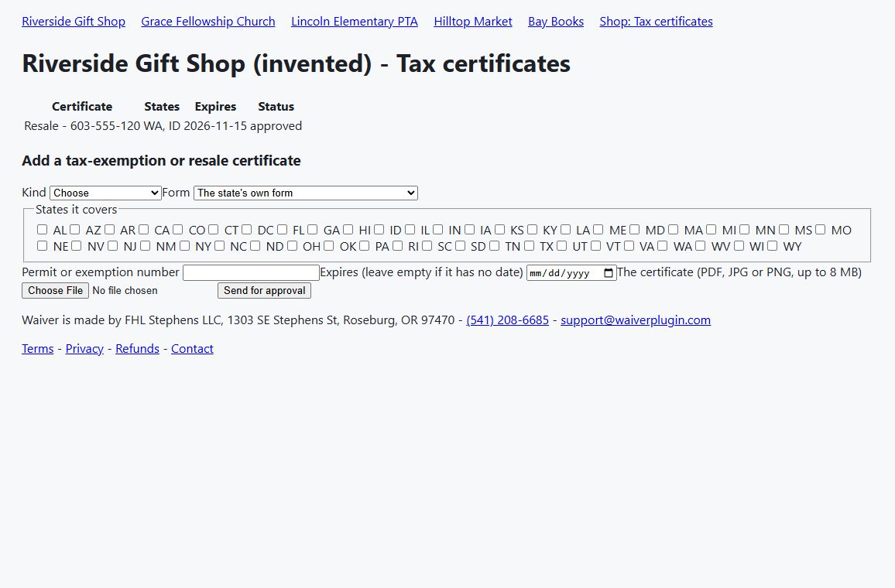
Task: Tick the WY state checkbox
Action: (x=772, y=246)
